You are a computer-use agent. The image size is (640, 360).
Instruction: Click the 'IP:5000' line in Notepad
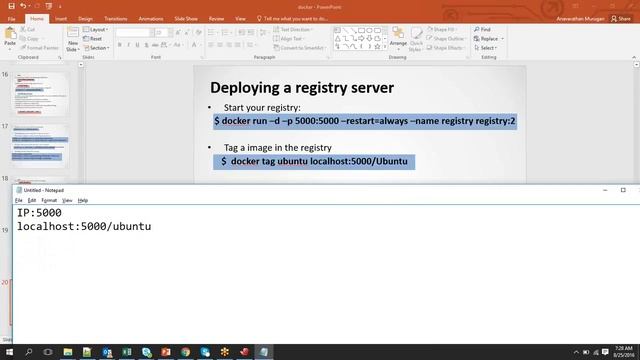[39, 213]
